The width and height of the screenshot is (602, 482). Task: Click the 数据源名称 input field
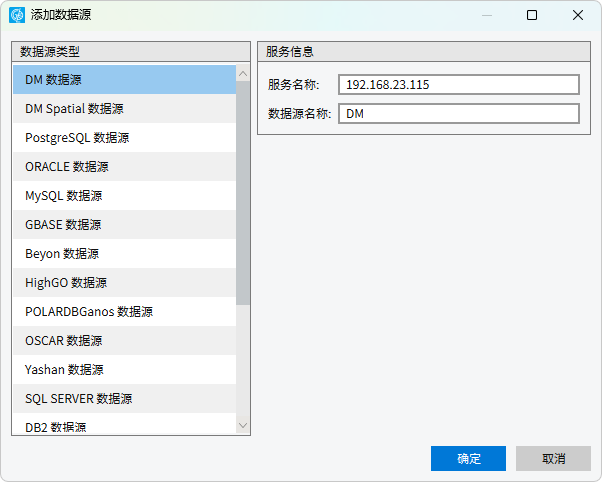point(459,114)
